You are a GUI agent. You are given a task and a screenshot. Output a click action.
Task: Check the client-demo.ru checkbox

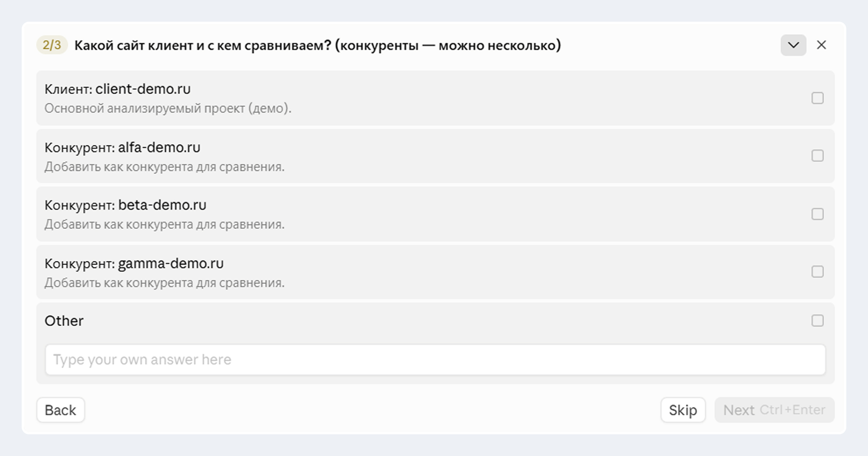click(817, 98)
